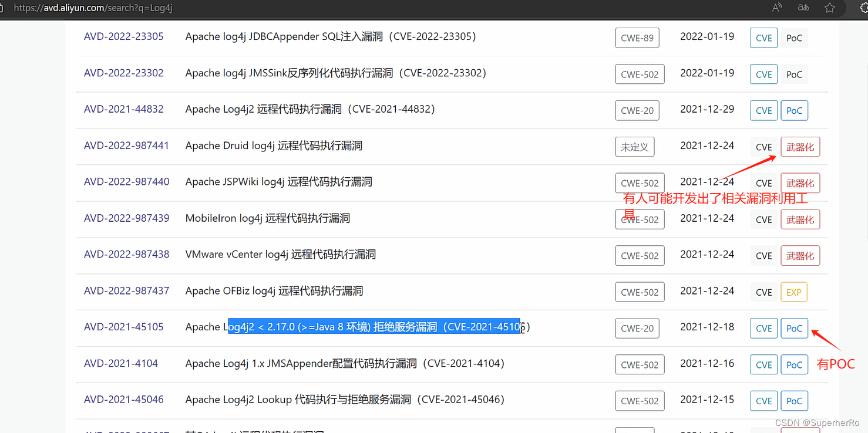Click CVE badge in AVD-2021-44832 row
The width and height of the screenshot is (868, 433).
click(764, 110)
